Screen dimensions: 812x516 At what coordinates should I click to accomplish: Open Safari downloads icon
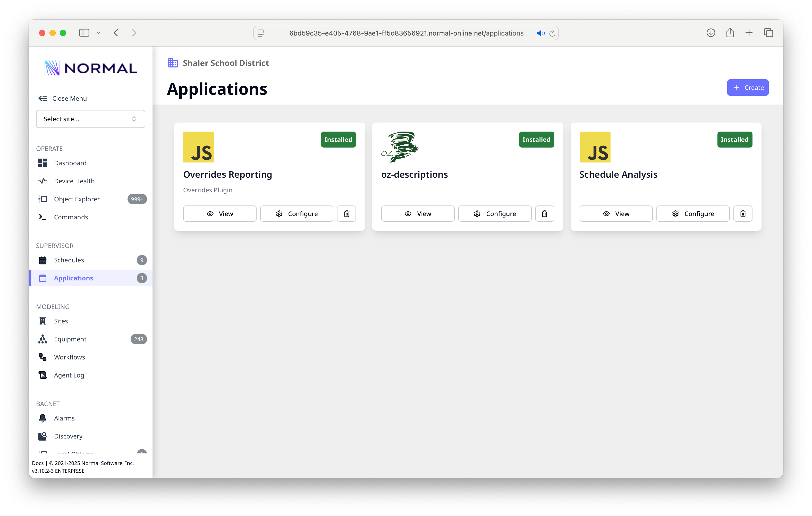711,33
